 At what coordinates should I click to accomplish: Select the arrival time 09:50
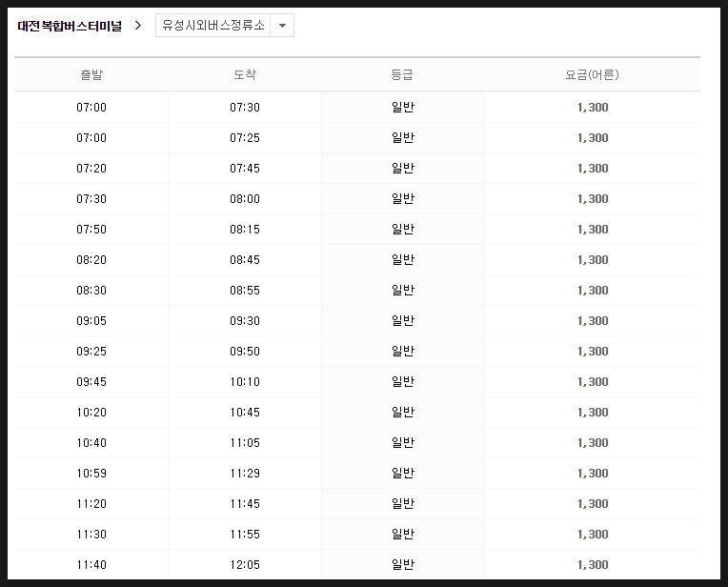(245, 351)
